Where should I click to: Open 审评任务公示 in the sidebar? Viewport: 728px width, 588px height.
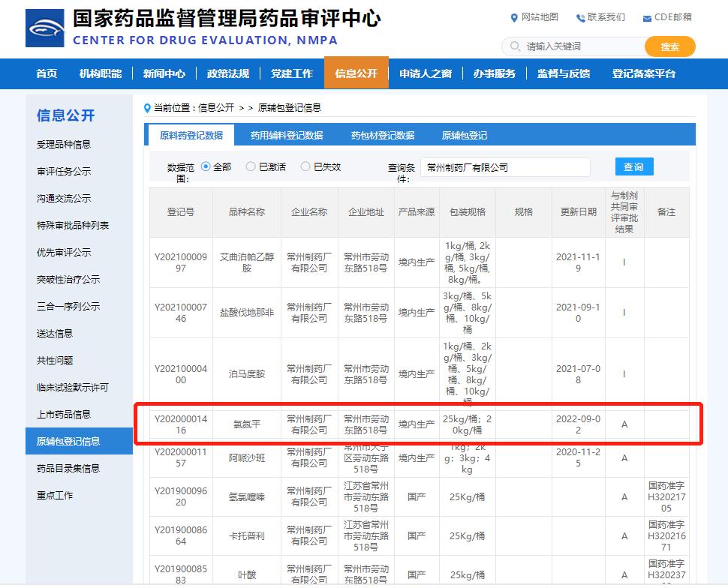point(64,171)
